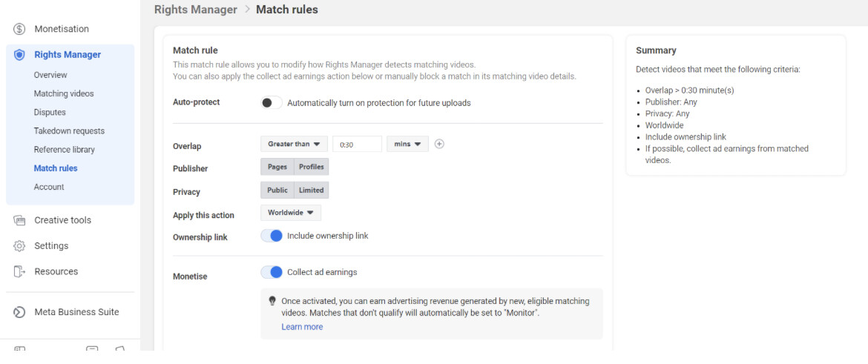
Task: Click the Meta Business Suite icon
Action: 19,312
